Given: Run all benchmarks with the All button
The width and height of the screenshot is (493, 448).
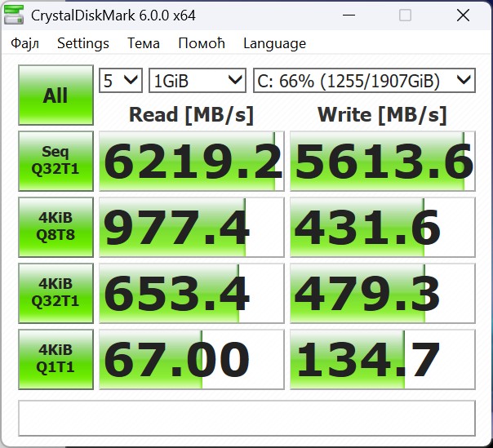Looking at the screenshot, I should (56, 95).
